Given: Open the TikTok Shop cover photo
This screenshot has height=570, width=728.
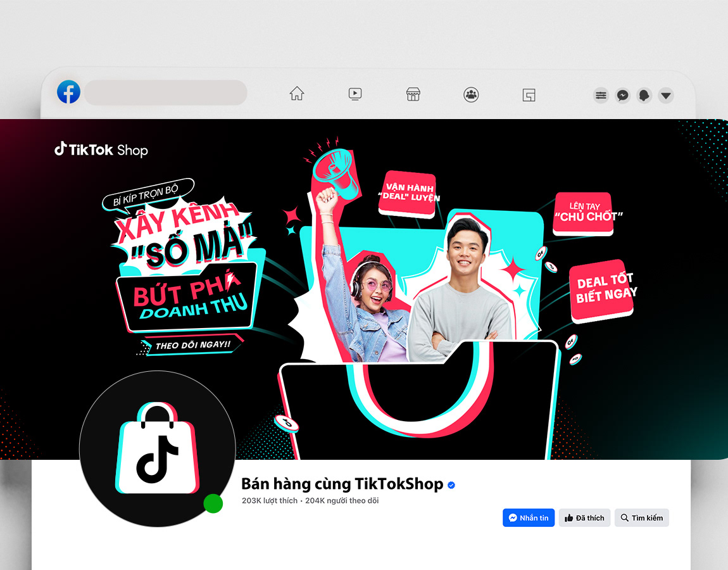Looking at the screenshot, I should [364, 289].
